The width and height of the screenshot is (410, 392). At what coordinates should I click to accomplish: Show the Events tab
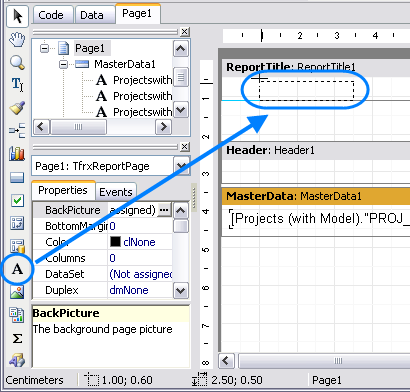click(116, 192)
